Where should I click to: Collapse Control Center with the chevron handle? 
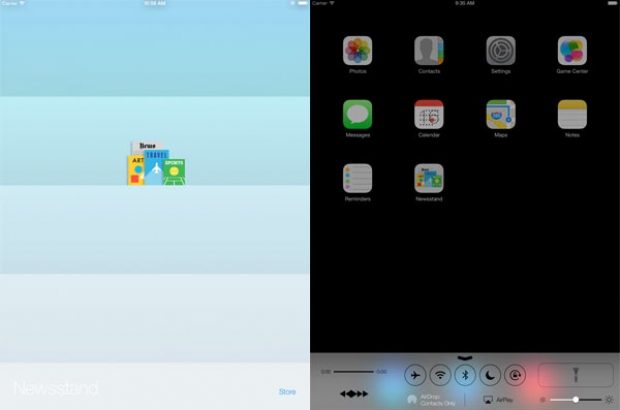(465, 358)
